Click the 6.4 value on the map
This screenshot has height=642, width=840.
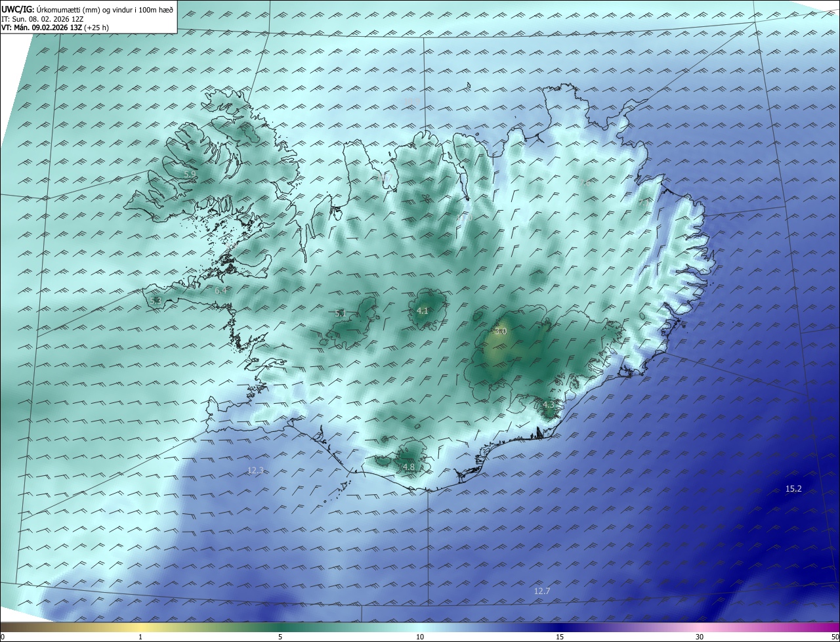click(x=220, y=290)
